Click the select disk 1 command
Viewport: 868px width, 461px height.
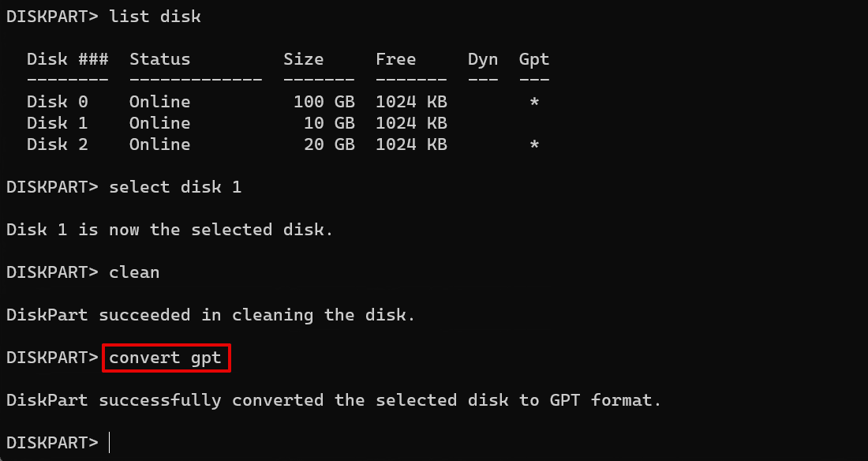(x=175, y=187)
